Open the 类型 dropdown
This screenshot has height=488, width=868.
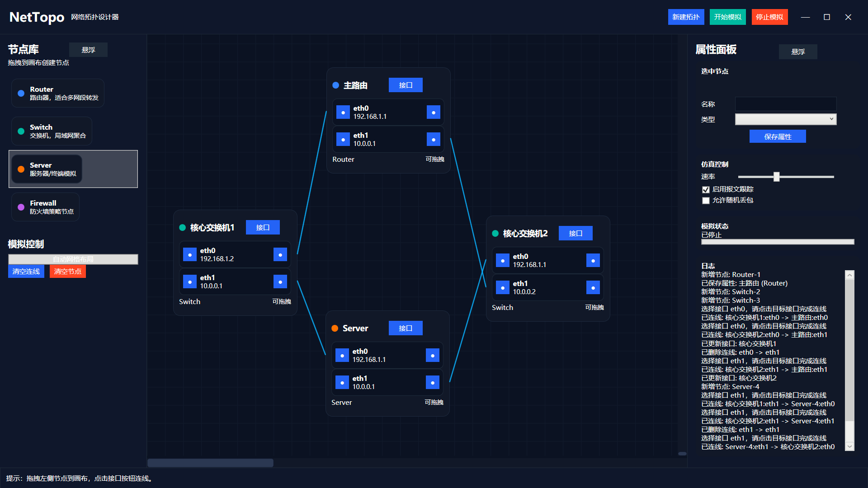(785, 119)
